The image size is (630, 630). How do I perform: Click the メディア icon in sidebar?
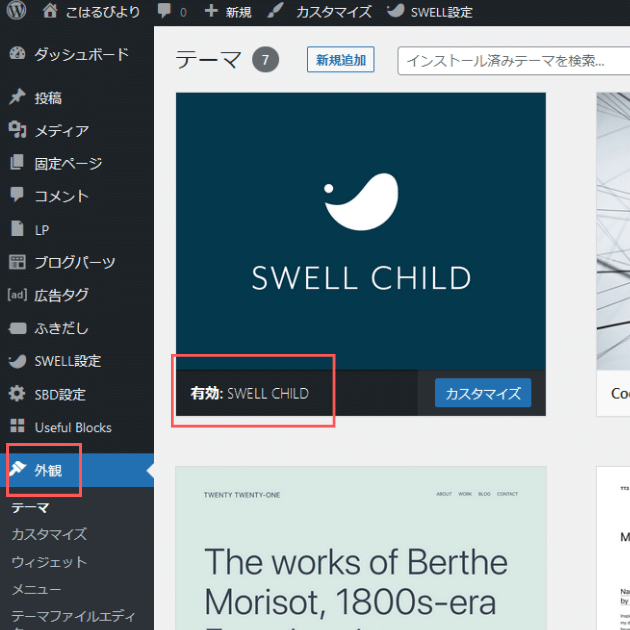point(17,129)
